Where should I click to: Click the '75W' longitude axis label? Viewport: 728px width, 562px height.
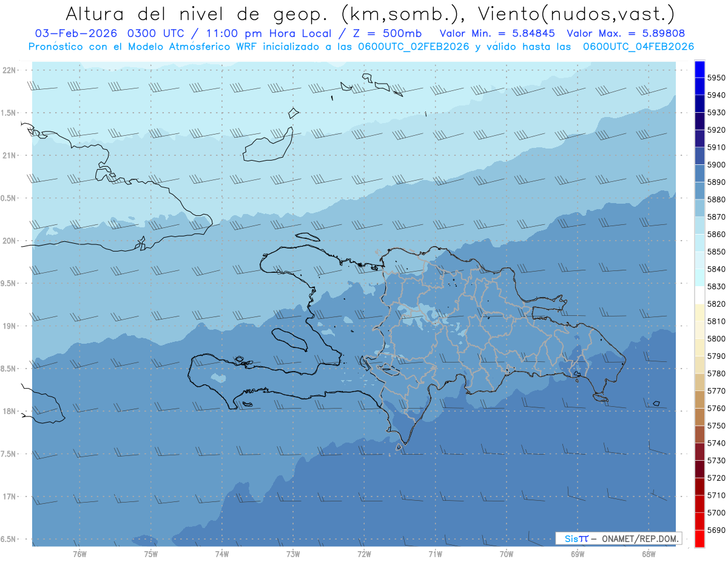click(151, 554)
